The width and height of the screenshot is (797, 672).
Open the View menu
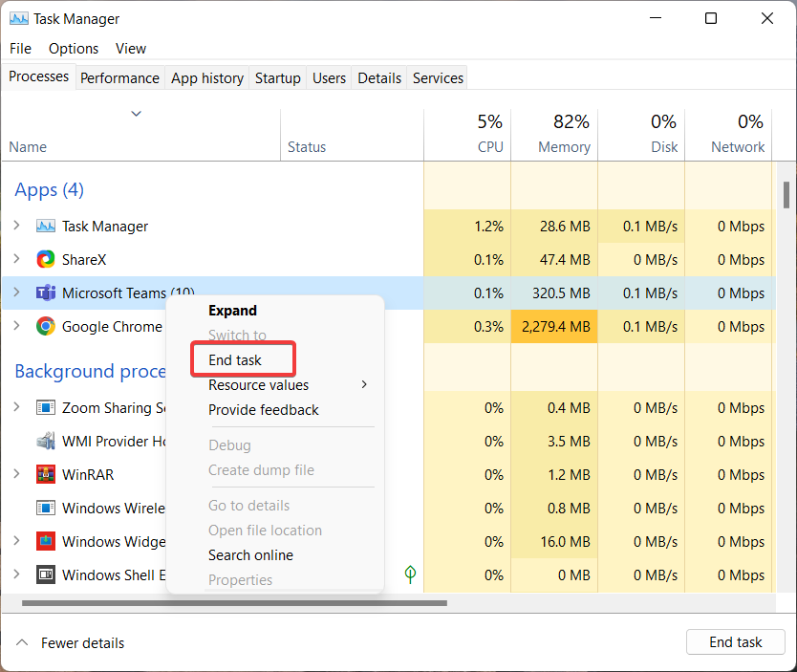pos(131,49)
